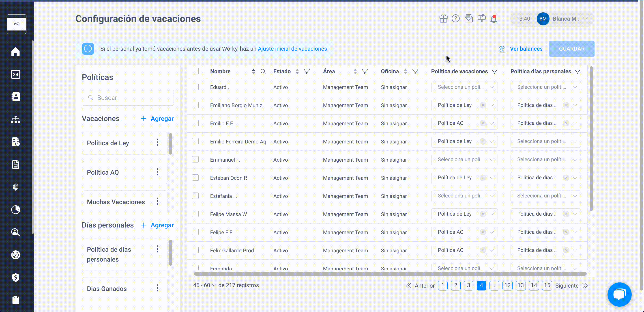Check the row for Felipe Massa W
The image size is (644, 312).
(x=195, y=214)
